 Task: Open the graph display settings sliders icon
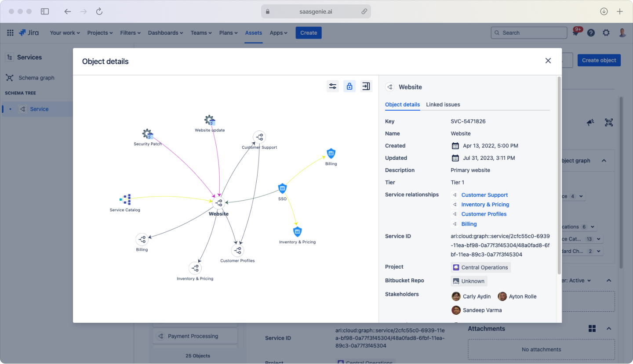coord(332,86)
